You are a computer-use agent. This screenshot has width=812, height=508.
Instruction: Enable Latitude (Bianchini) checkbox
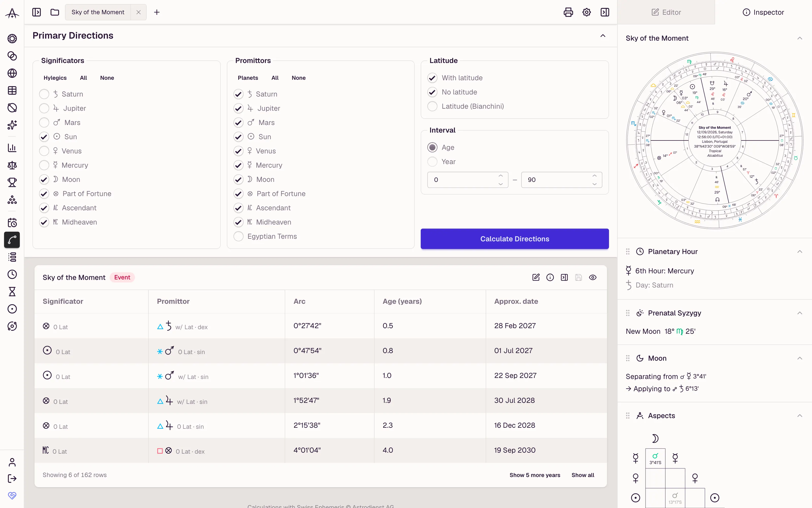tap(432, 106)
